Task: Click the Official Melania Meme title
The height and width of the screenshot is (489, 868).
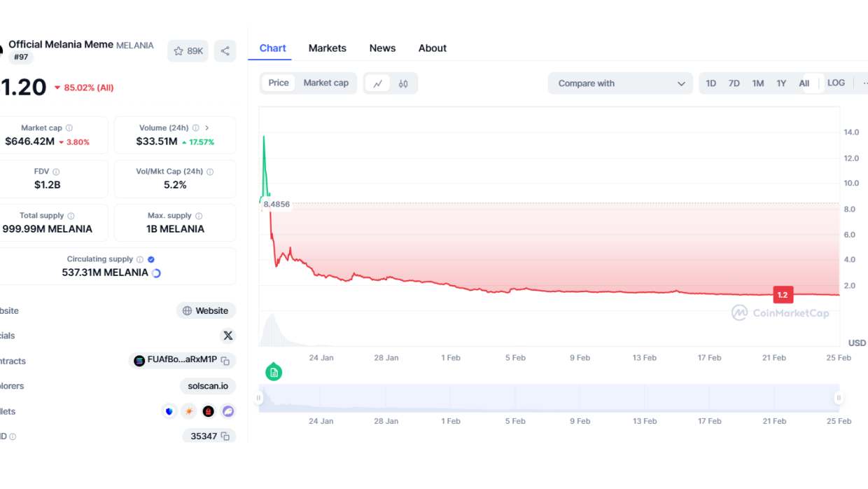Action: [x=61, y=44]
